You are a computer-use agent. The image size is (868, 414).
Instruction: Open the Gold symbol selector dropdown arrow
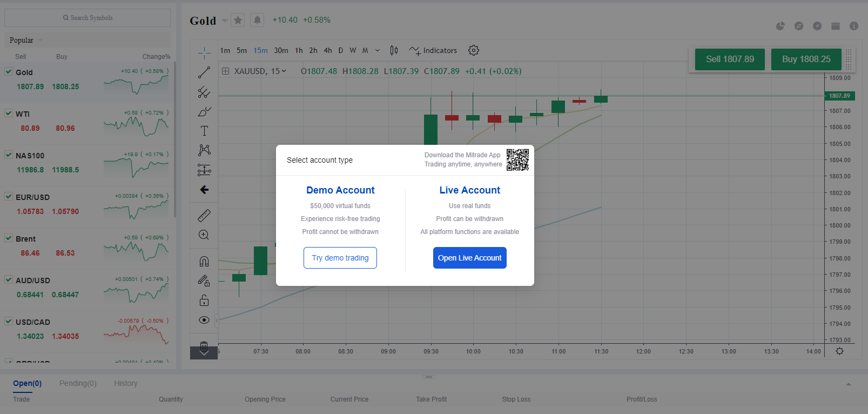pyautogui.click(x=225, y=21)
